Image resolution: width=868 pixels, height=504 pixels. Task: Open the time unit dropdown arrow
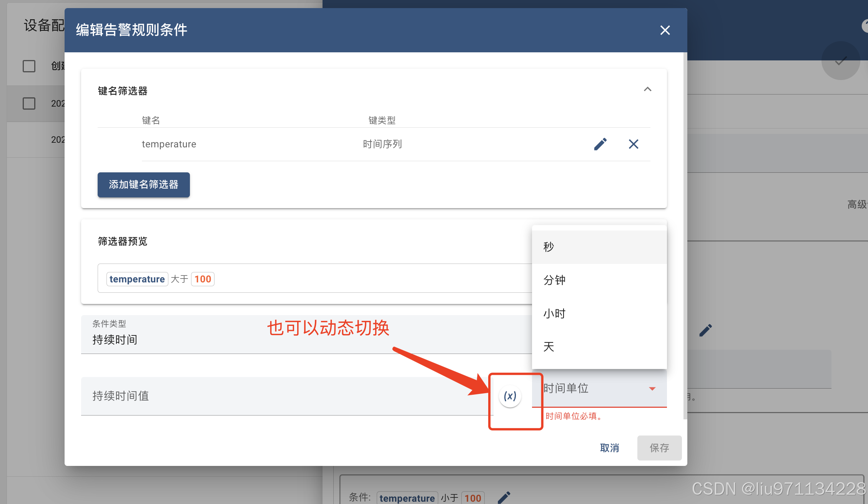[652, 389]
